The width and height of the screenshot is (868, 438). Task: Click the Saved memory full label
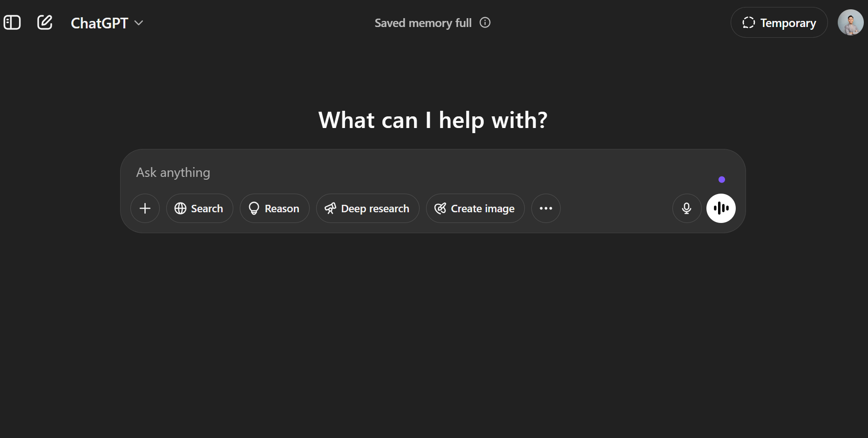(423, 23)
